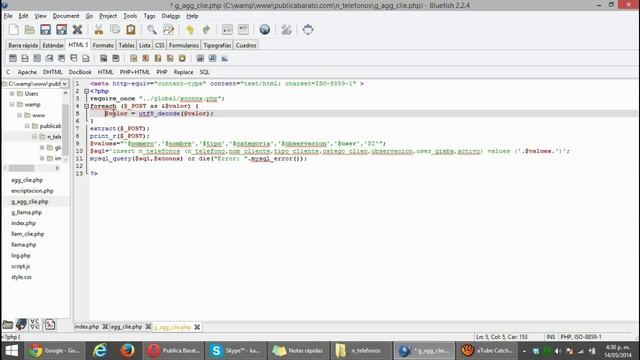The width and height of the screenshot is (640, 360).
Task: Switch to the CSS toolbar tab
Action: click(160, 45)
